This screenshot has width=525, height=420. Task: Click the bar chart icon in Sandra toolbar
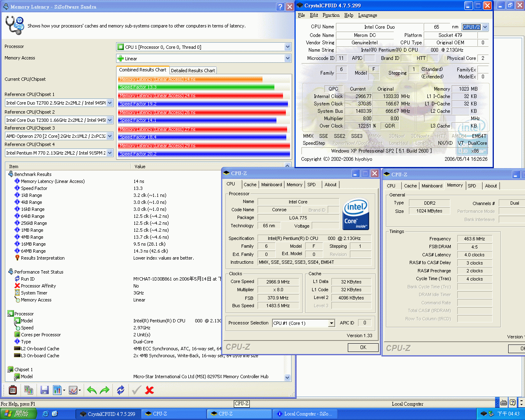pos(57,390)
